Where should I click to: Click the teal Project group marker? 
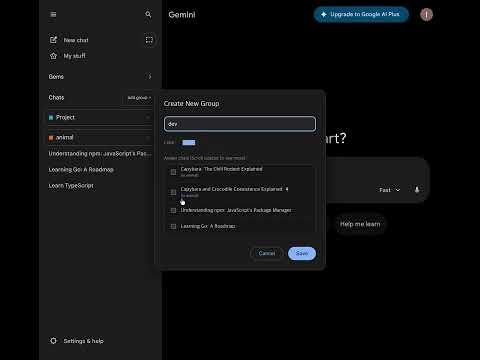coord(51,117)
